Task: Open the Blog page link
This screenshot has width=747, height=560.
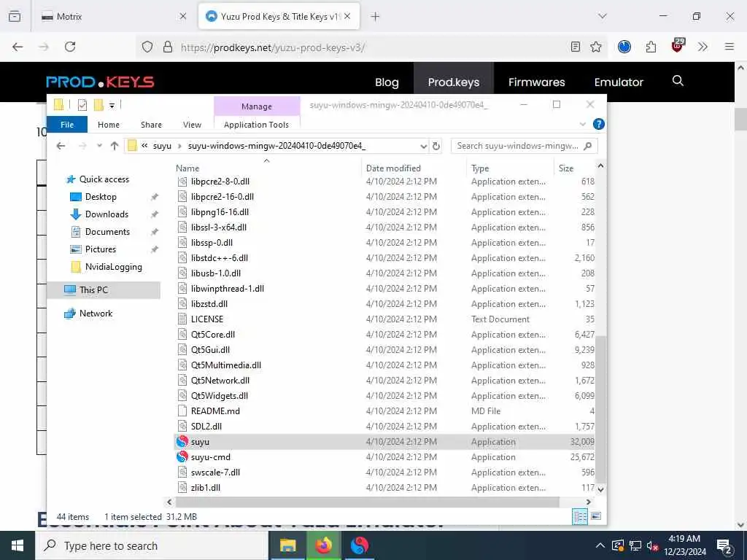Action: pyautogui.click(x=387, y=82)
